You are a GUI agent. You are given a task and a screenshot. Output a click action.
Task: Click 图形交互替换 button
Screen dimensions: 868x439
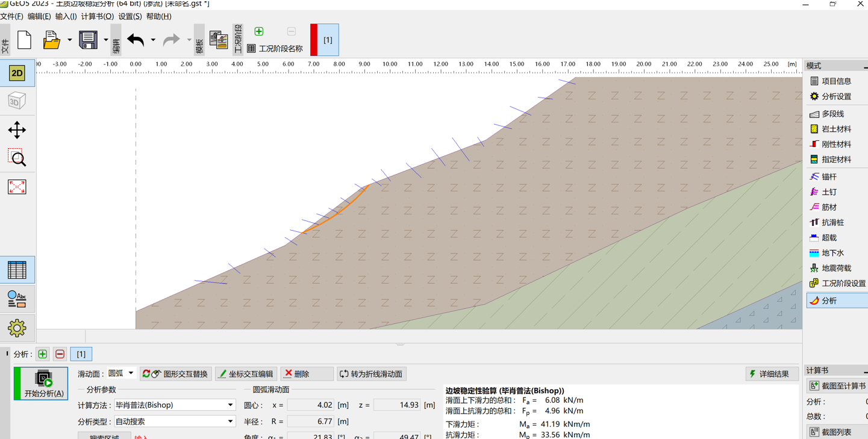(176, 374)
